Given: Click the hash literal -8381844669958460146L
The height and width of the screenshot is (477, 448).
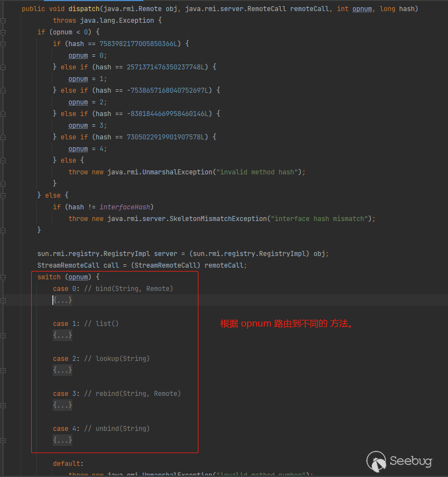Looking at the screenshot, I should [167, 114].
